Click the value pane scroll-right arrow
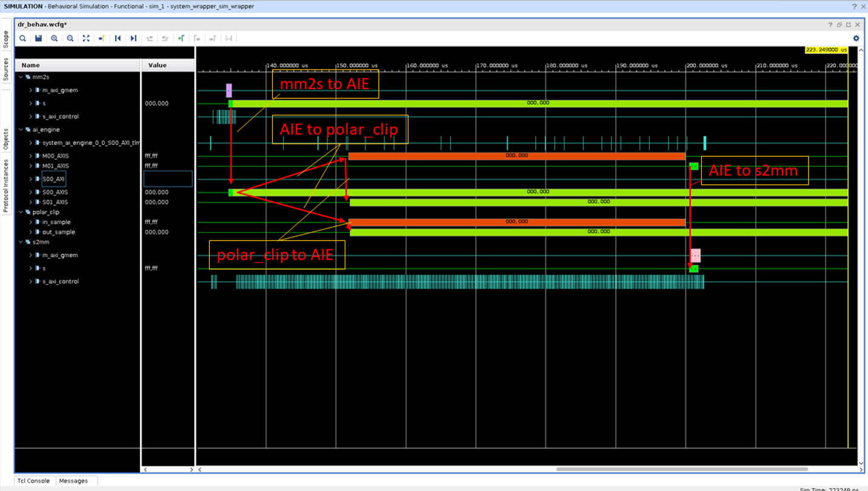The image size is (868, 491). click(192, 469)
